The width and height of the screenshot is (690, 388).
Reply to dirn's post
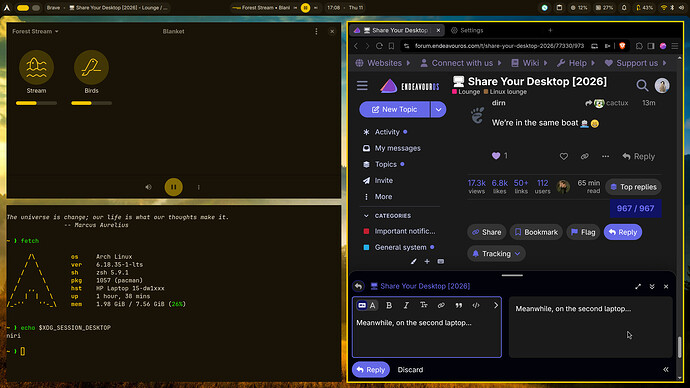tap(639, 156)
